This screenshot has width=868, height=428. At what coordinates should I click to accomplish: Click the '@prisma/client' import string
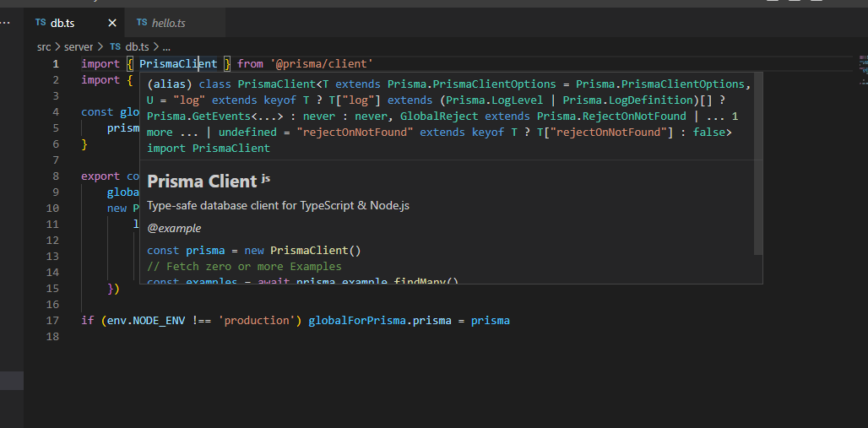[x=322, y=63]
